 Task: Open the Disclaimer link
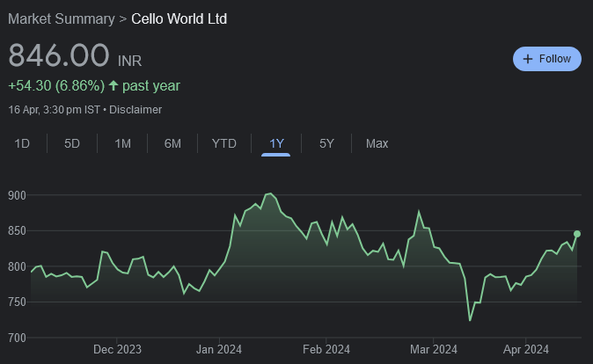[135, 110]
